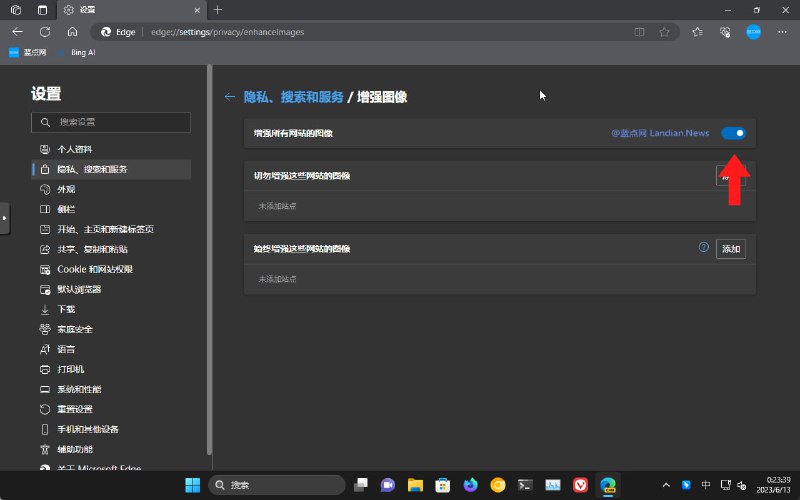Click the Edge Canary taskbar icon
The width and height of the screenshot is (800, 500).
coord(608,485)
